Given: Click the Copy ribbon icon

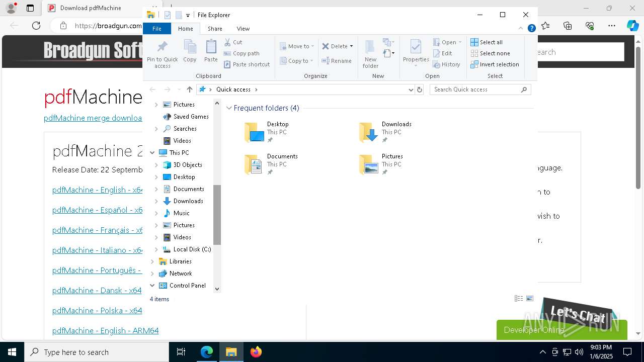Looking at the screenshot, I should point(190,51).
